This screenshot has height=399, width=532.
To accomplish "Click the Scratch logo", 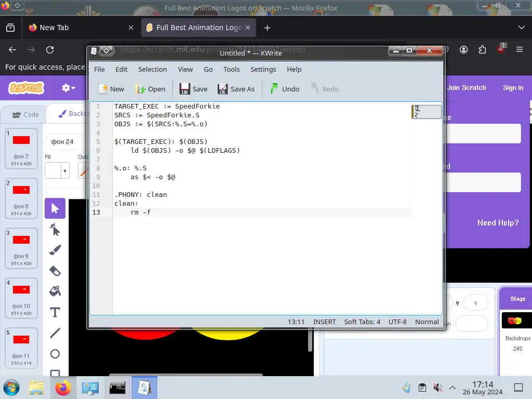I will (26, 88).
